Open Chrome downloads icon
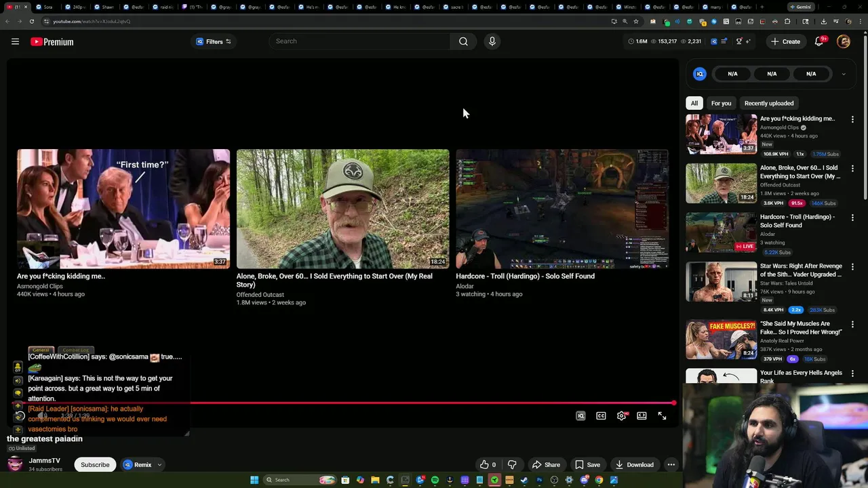The image size is (868, 488). click(825, 21)
